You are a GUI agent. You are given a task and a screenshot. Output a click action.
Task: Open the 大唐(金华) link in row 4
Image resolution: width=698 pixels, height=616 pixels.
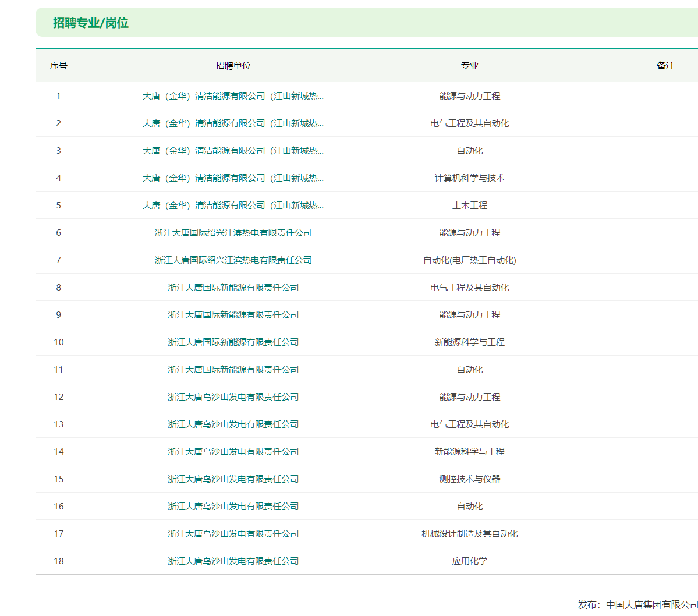(233, 178)
